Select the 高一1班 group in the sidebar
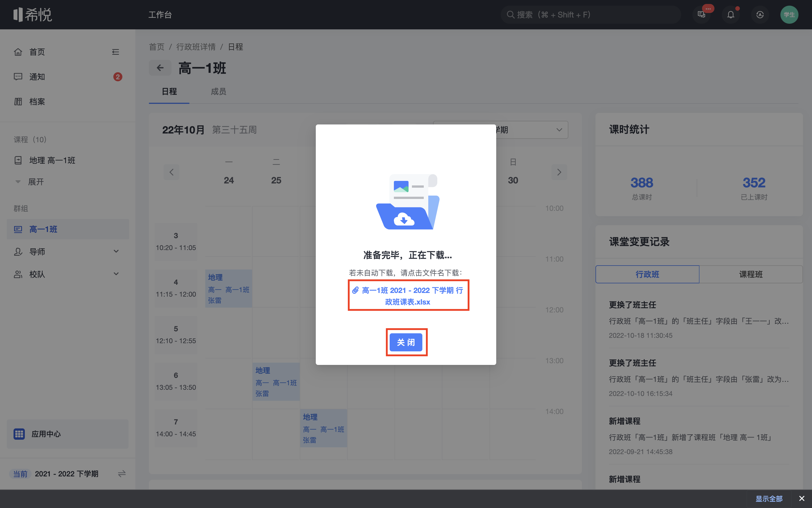The width and height of the screenshot is (812, 508). pyautogui.click(x=67, y=229)
